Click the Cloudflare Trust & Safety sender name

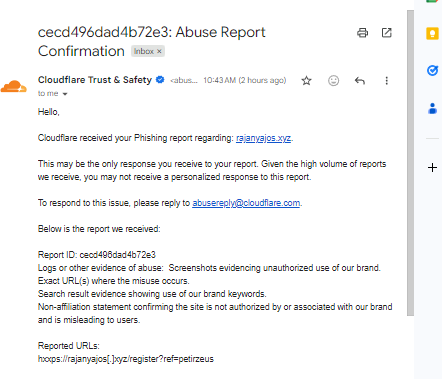point(95,80)
